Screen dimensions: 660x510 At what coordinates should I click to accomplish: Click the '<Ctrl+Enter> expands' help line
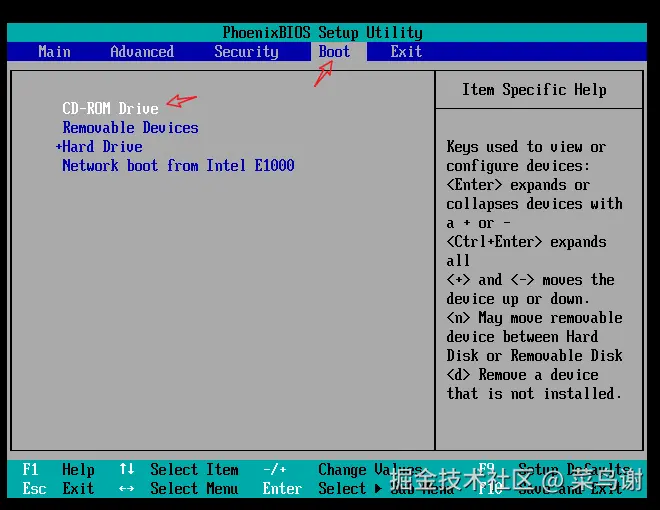[526, 242]
